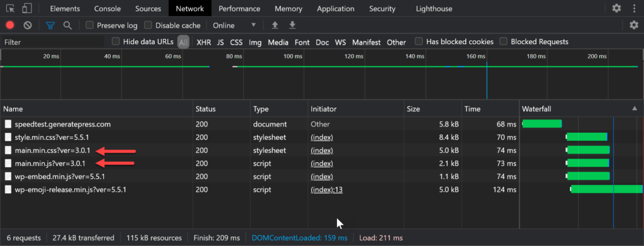Screen dimensions: 644x246
Task: Toggle the filter funnel icon
Action: tap(50, 25)
